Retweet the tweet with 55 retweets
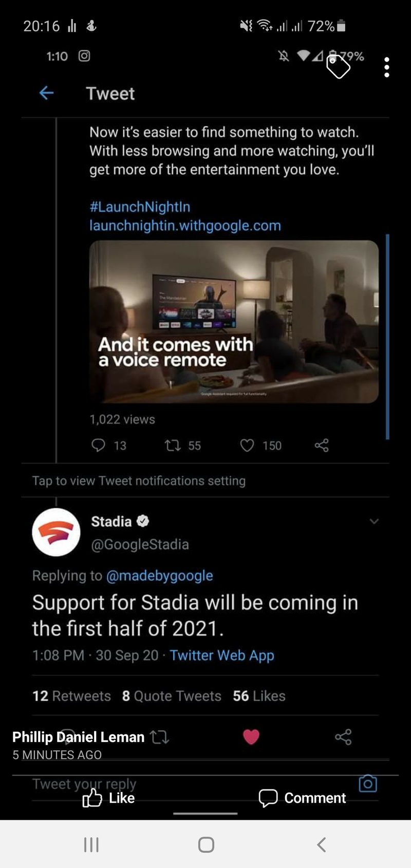The image size is (411, 868). tap(182, 446)
